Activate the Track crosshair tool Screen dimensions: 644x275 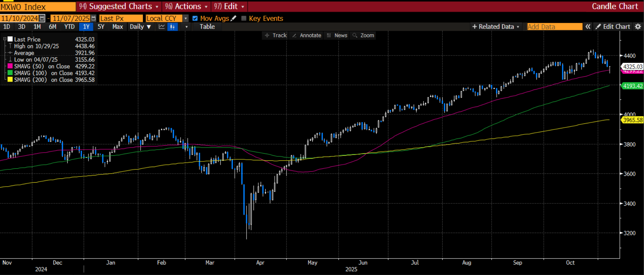point(276,35)
